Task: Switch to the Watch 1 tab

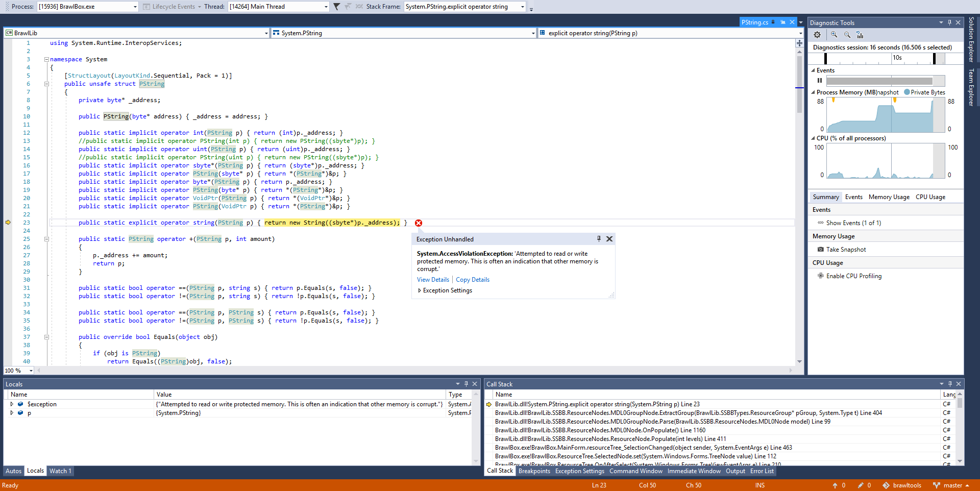Action: coord(60,471)
